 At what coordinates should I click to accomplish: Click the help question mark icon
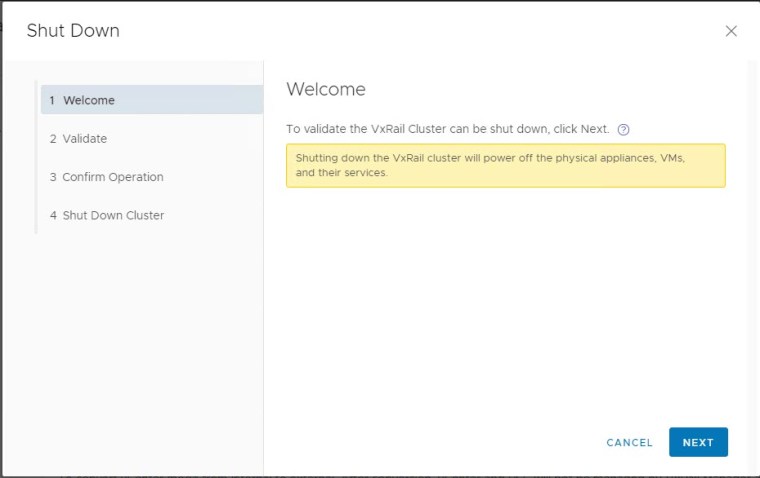[x=623, y=130]
